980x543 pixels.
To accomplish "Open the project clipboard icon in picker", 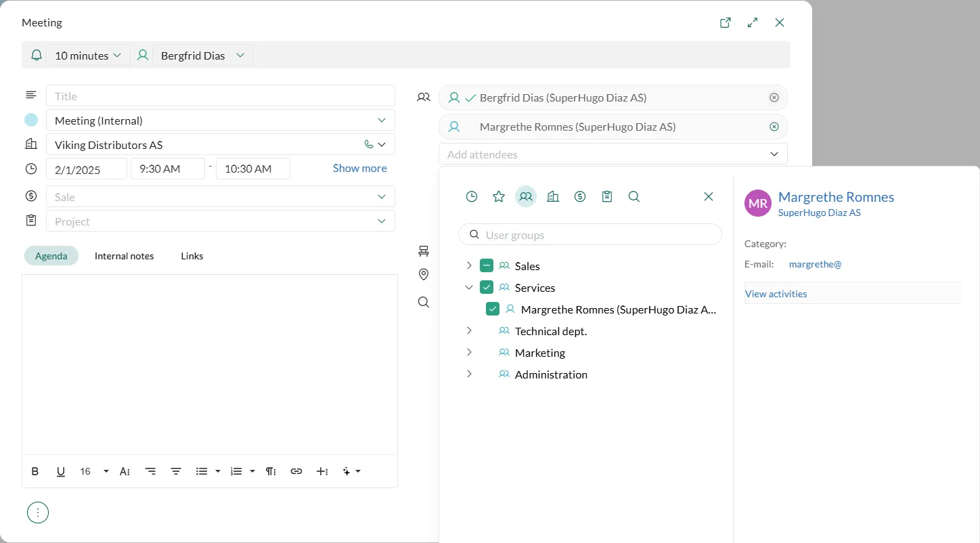I will (607, 196).
